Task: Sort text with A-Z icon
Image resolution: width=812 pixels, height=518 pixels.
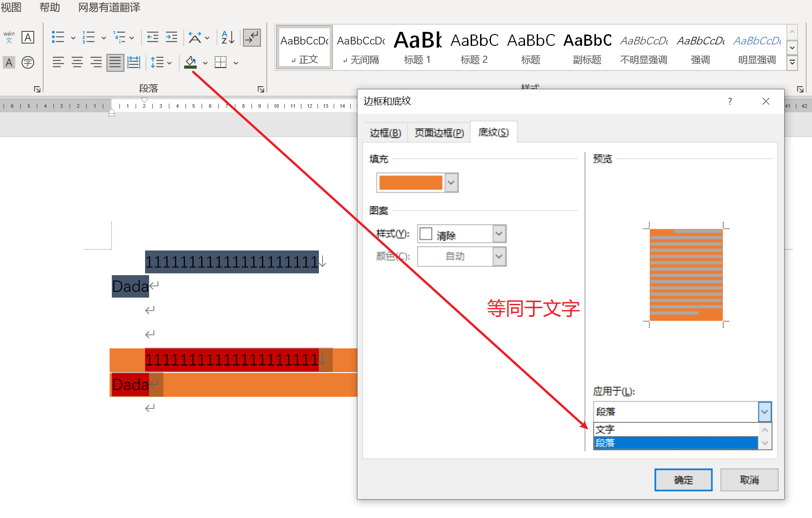Action: pyautogui.click(x=228, y=37)
